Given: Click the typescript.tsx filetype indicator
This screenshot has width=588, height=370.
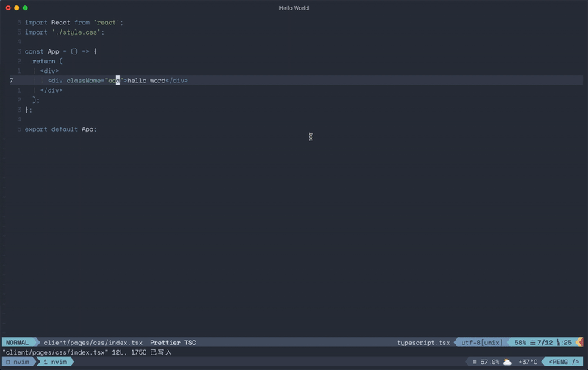Looking at the screenshot, I should pos(423,343).
